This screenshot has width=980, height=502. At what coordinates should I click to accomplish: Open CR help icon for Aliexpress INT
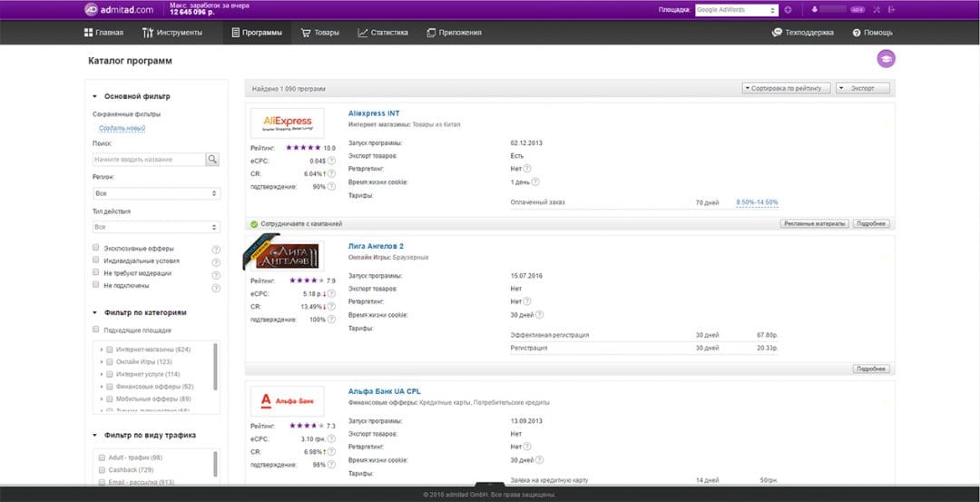[331, 173]
